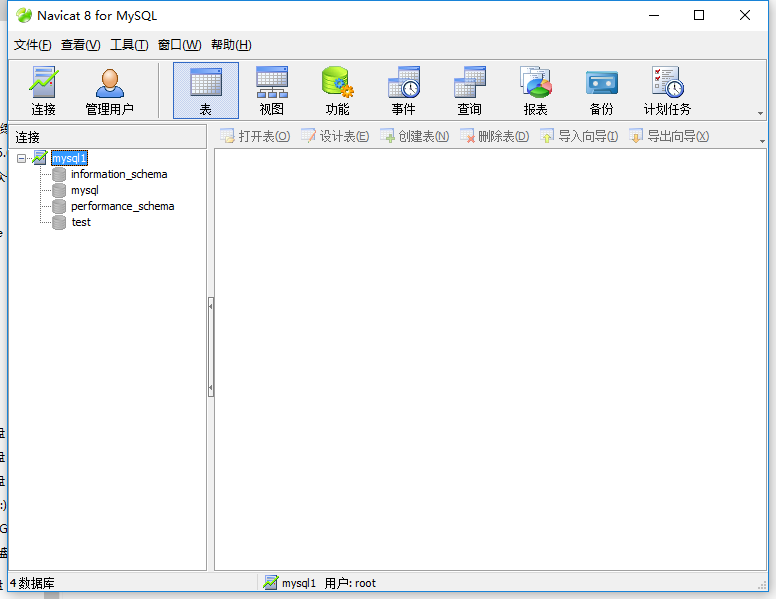Viewport: 776px width, 599px height.
Task: Open the 查询 (Query) section
Action: pyautogui.click(x=469, y=91)
